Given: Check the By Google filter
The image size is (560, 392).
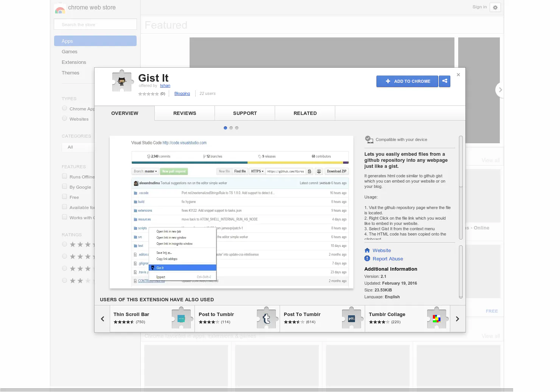Looking at the screenshot, I should [64, 186].
